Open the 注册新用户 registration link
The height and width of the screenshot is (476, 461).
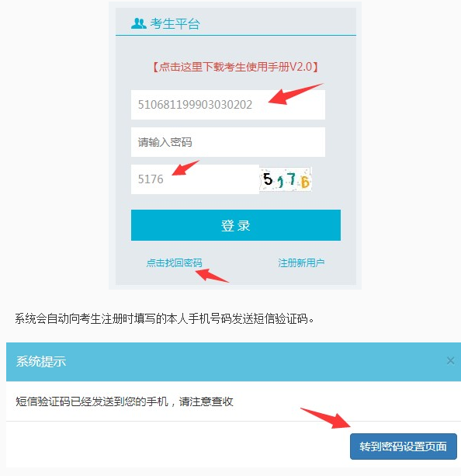click(301, 262)
